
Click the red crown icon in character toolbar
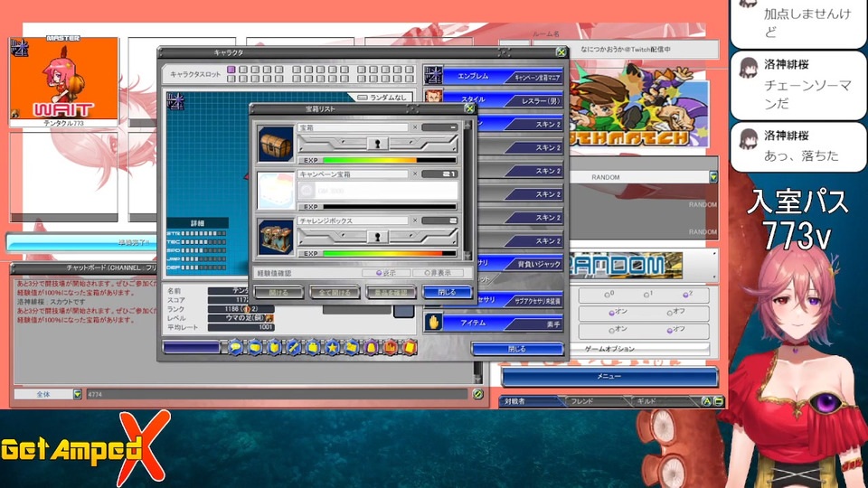(x=391, y=347)
